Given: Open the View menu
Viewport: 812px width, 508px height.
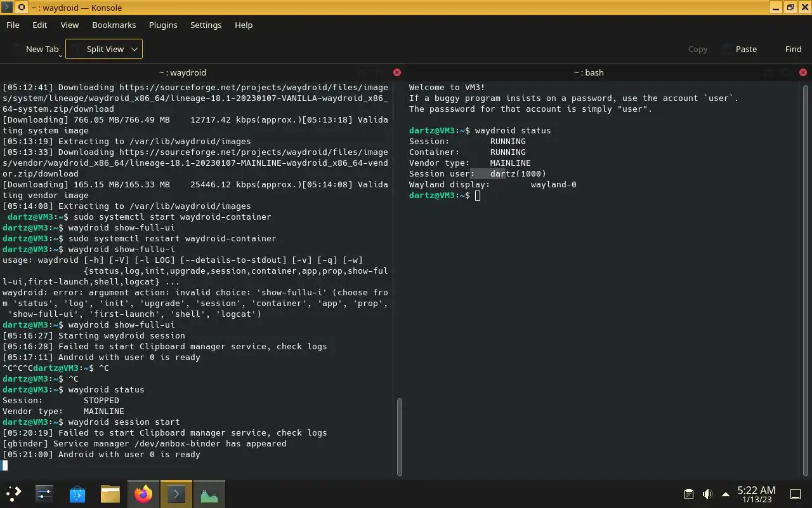Looking at the screenshot, I should click(70, 25).
